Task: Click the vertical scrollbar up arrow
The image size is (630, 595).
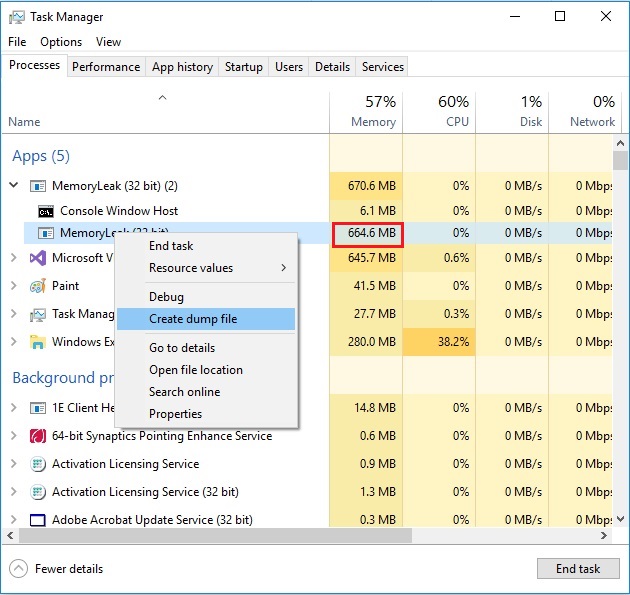Action: pyautogui.click(x=620, y=143)
